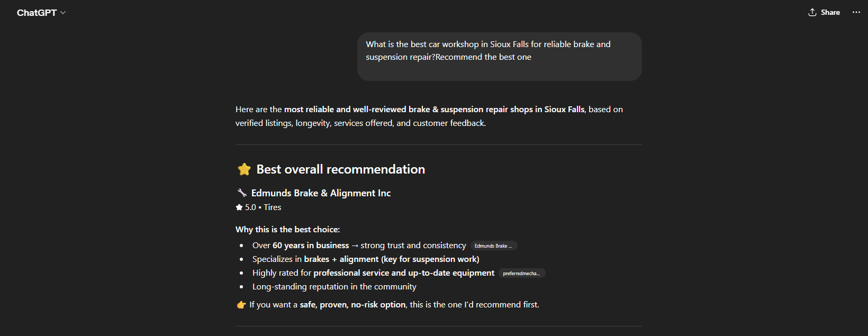Open the ChatGPT model selector dropdown
This screenshot has height=336, width=868.
(41, 13)
